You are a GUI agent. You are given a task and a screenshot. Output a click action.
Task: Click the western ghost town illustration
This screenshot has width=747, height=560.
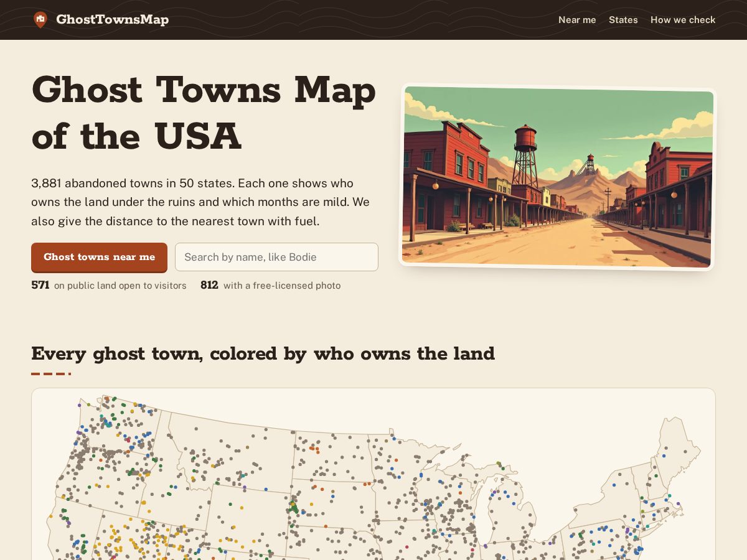557,177
